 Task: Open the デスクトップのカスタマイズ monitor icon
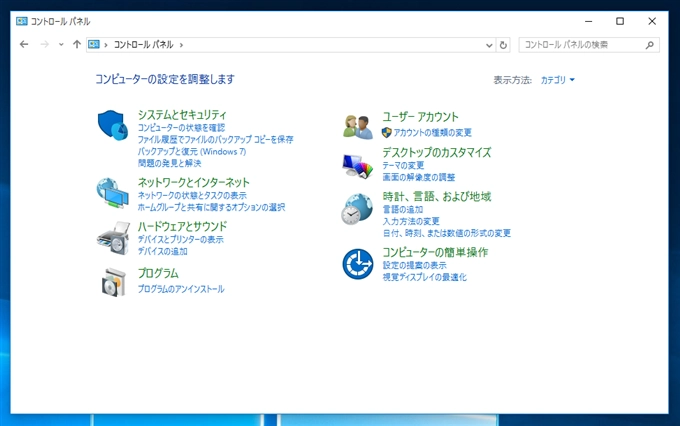pos(357,167)
